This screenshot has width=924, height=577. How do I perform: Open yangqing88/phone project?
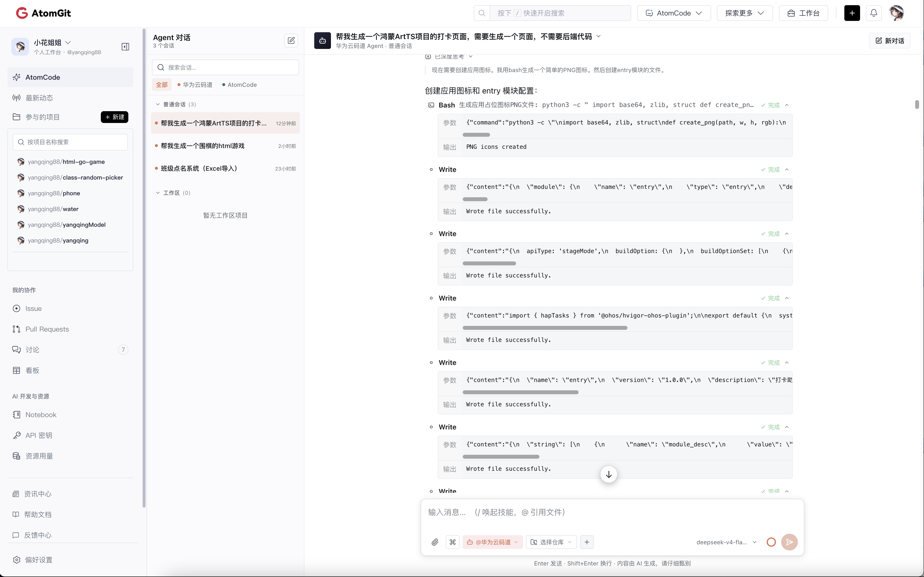(49, 193)
